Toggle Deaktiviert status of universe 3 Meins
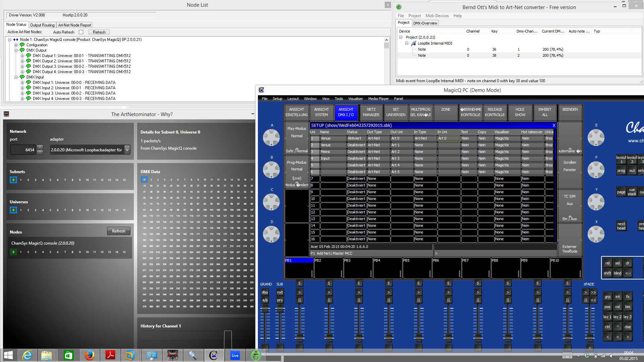644x362 pixels. point(357,152)
